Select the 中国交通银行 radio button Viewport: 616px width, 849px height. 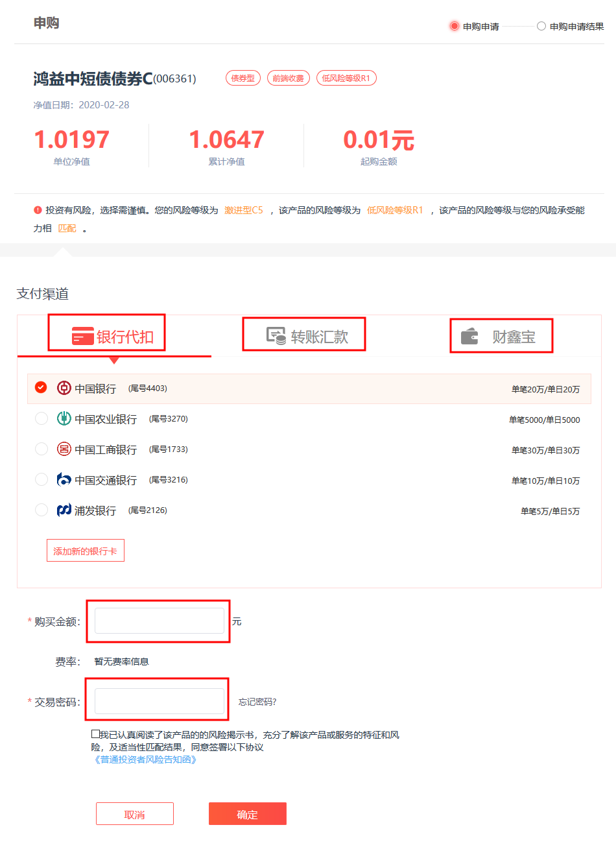tap(41, 479)
